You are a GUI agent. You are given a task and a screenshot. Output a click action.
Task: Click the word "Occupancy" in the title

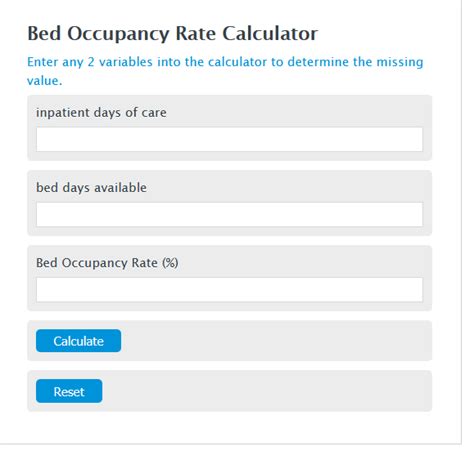tap(118, 34)
